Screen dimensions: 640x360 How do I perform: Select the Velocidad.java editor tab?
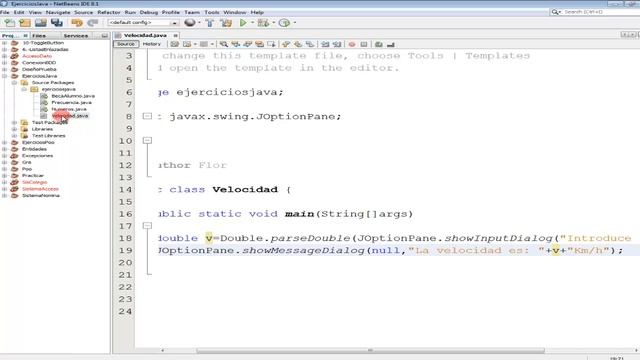click(145, 36)
